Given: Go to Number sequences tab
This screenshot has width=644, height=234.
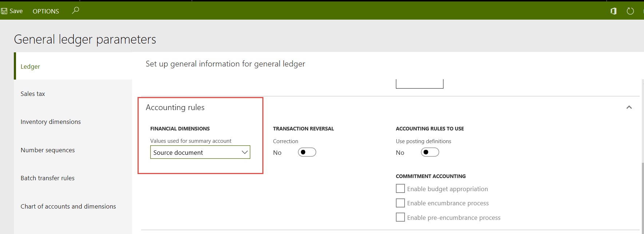Looking at the screenshot, I should pos(48,150).
